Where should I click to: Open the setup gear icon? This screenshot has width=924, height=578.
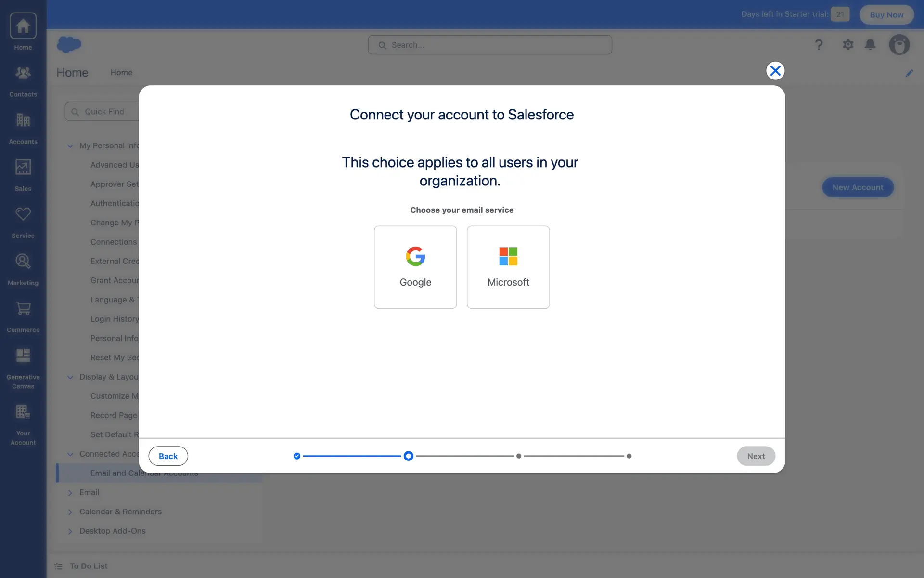(848, 45)
